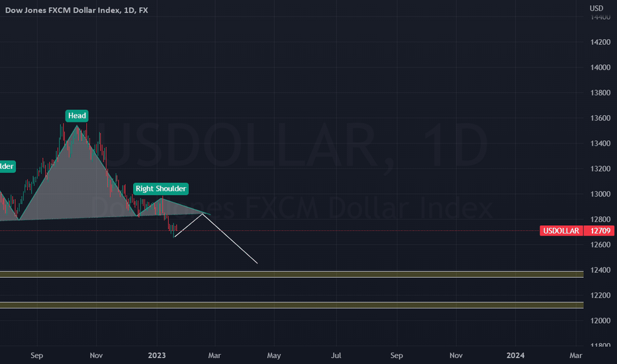The width and height of the screenshot is (617, 364).
Task: Click the USD currency label above the price scale
Action: click(596, 8)
